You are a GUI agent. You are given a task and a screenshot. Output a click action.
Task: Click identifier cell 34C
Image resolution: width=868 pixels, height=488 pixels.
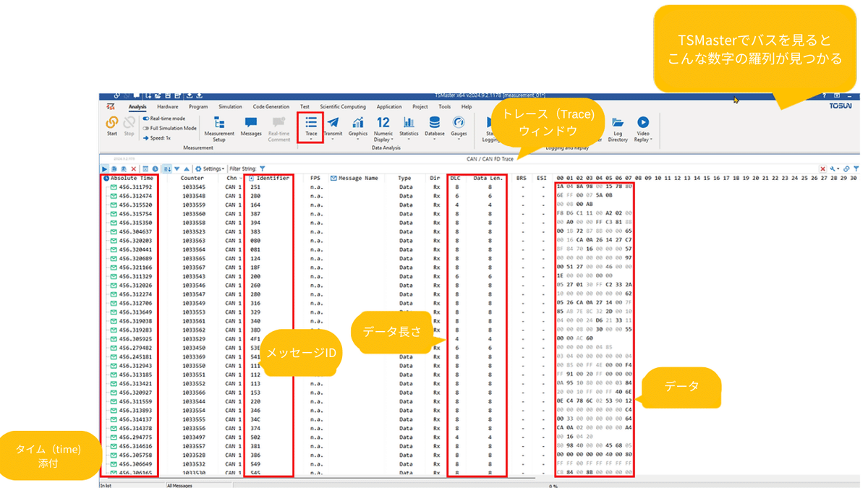coord(255,419)
